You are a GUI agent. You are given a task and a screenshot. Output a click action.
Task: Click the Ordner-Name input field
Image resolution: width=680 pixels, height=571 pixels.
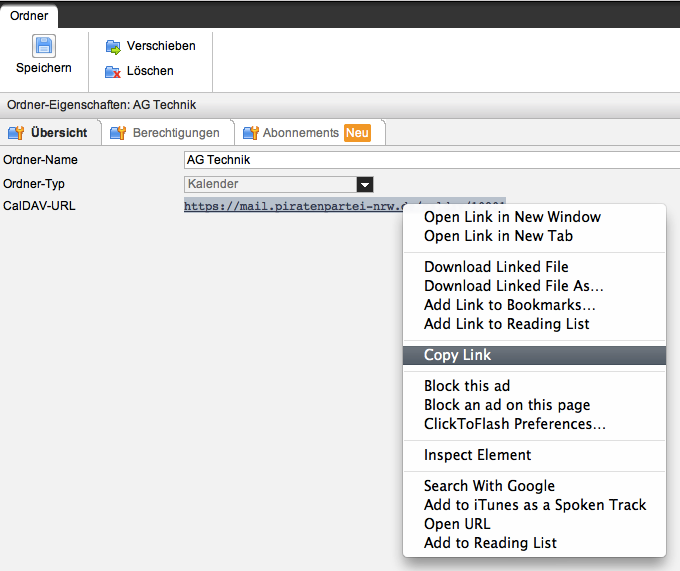click(430, 160)
